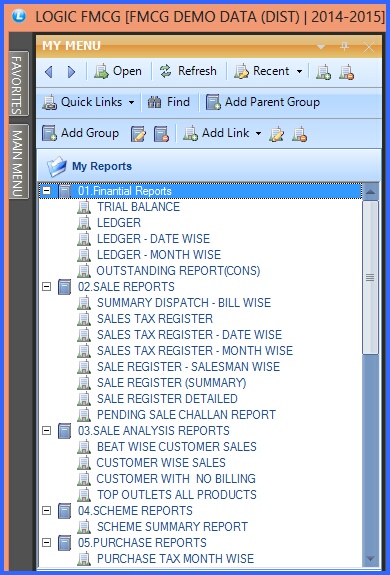Refresh the My Menu list
Screen dimensions: 390x575
pyautogui.click(x=188, y=71)
